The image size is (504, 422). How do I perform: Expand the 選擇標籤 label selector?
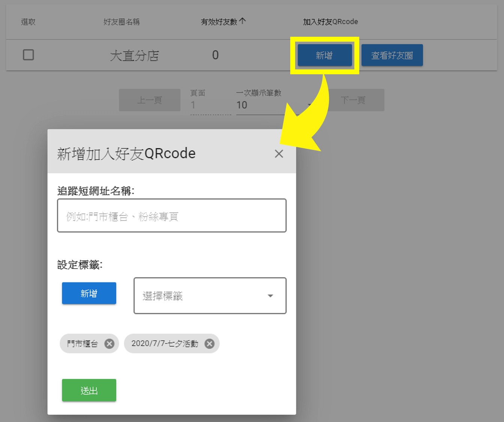tap(210, 296)
